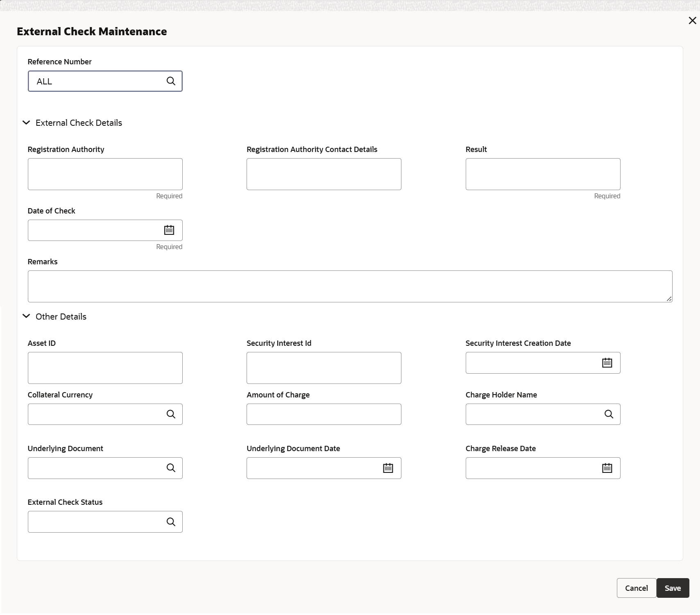Click the Charge Holder Name search icon

click(609, 414)
